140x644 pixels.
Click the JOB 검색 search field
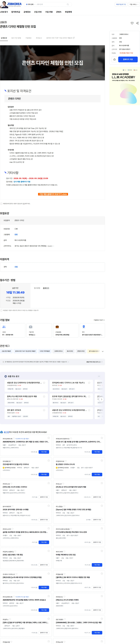coord(51,4)
